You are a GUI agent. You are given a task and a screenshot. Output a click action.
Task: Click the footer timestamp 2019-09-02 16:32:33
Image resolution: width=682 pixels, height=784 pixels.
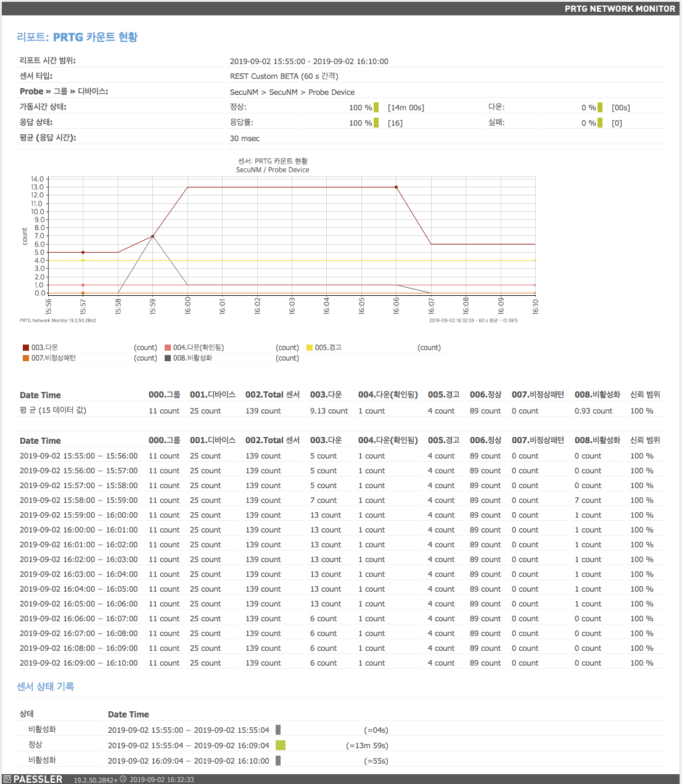point(162,780)
